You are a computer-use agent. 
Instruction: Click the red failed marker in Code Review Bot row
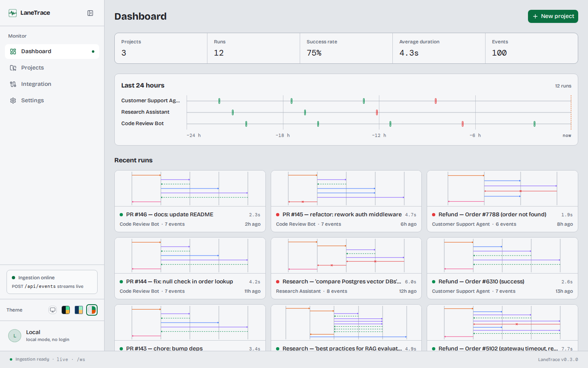[463, 124]
